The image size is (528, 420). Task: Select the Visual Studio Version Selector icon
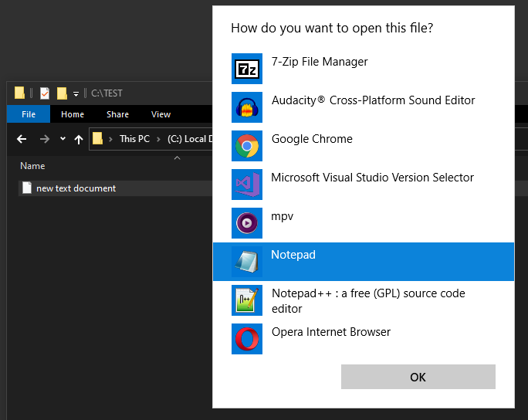(247, 185)
